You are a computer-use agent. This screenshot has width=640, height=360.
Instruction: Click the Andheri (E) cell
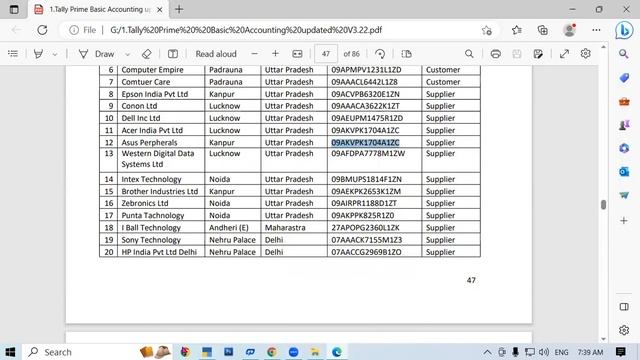coord(233,227)
